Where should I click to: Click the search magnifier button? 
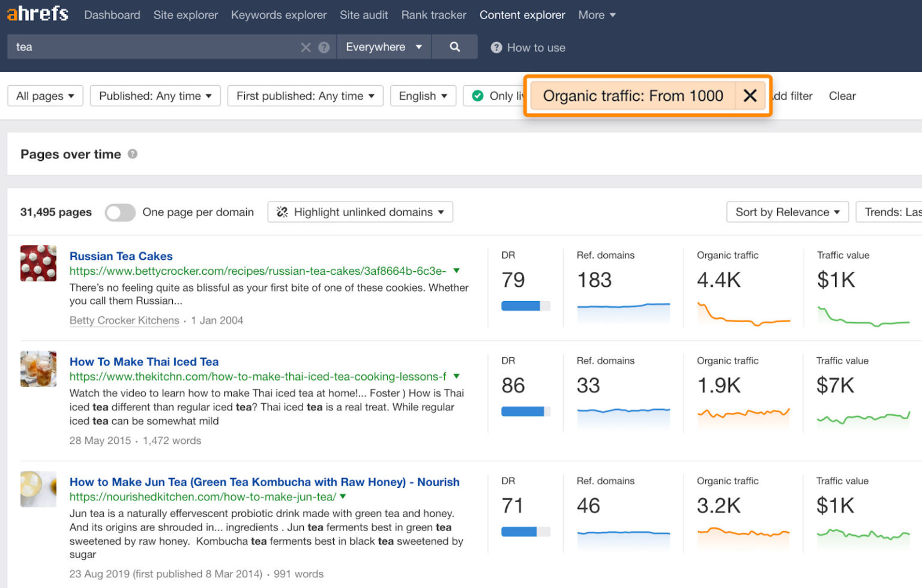pos(454,47)
